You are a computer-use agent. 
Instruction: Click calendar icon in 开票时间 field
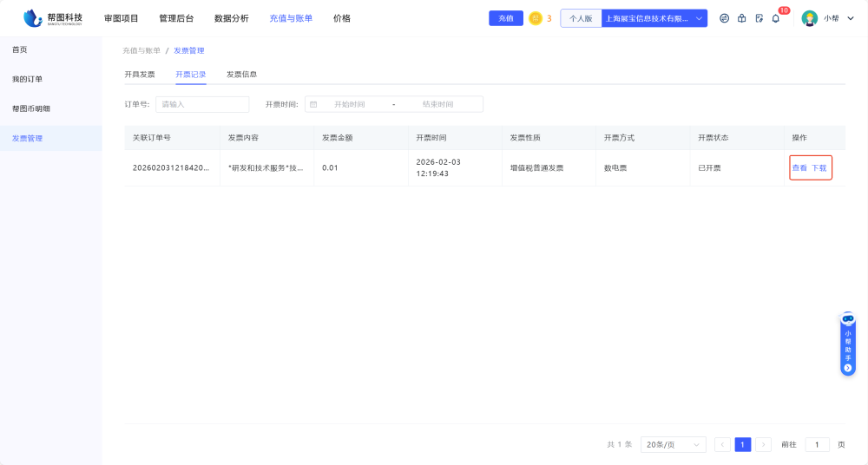[x=313, y=104]
